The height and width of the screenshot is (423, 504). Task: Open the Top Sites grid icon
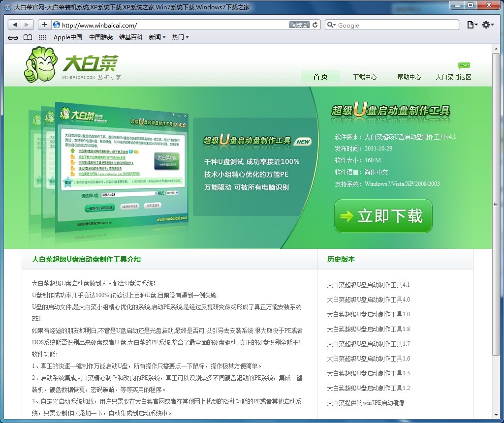(x=42, y=37)
